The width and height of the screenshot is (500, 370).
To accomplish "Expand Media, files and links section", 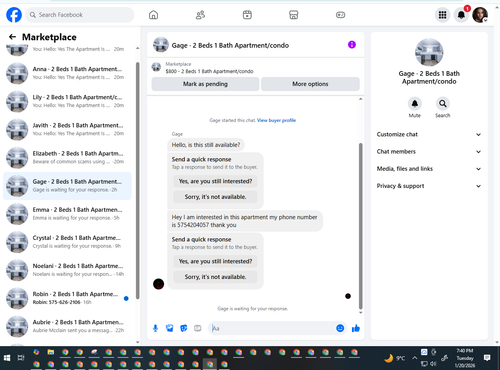I will click(429, 169).
